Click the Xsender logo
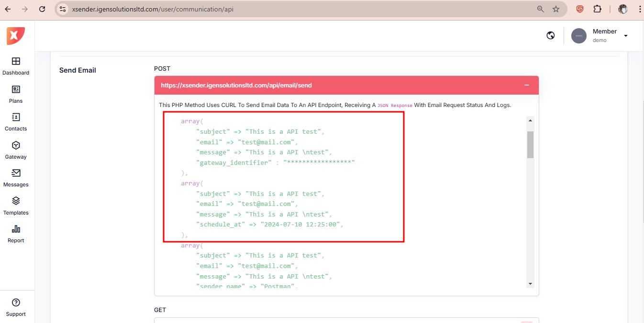Viewport: 644px width, 323px height. point(15,36)
